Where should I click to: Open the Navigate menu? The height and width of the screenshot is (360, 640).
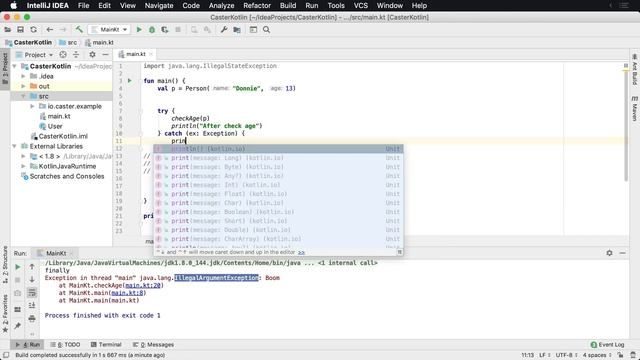[x=159, y=6]
